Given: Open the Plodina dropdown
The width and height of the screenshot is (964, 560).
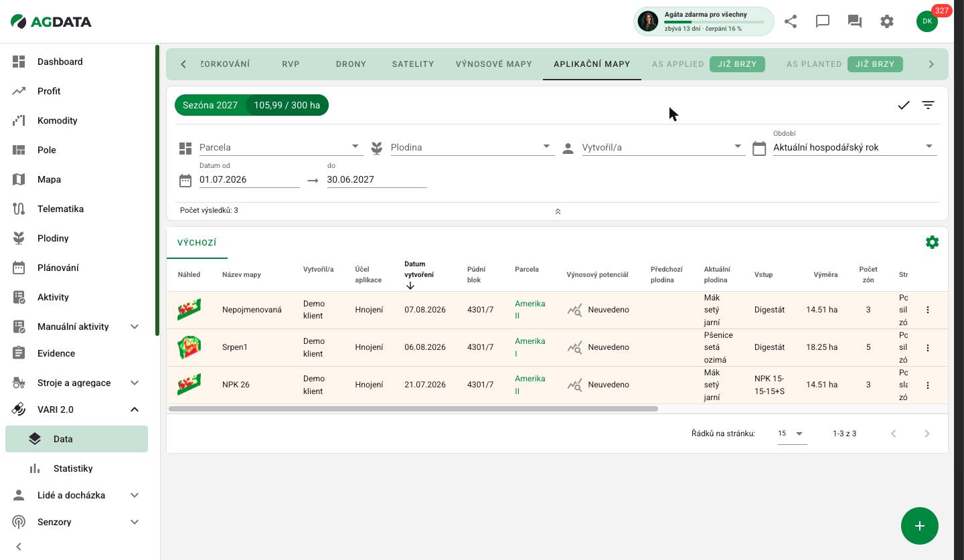Looking at the screenshot, I should click(473, 147).
